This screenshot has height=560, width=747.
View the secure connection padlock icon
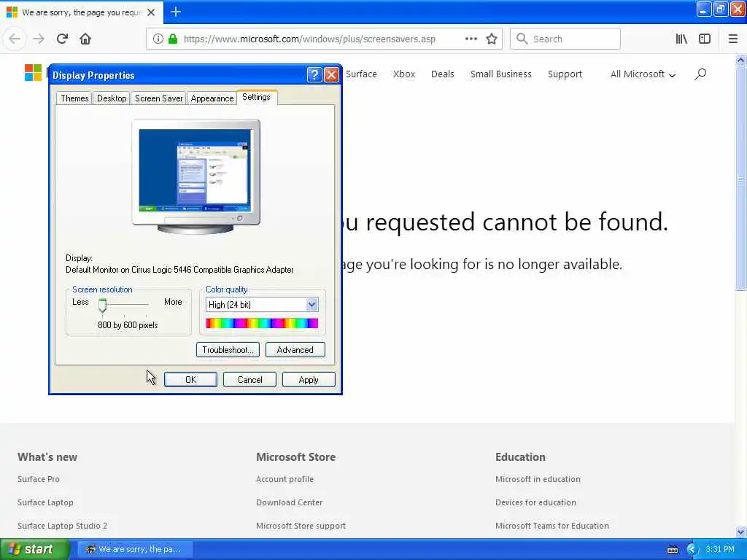click(x=173, y=39)
